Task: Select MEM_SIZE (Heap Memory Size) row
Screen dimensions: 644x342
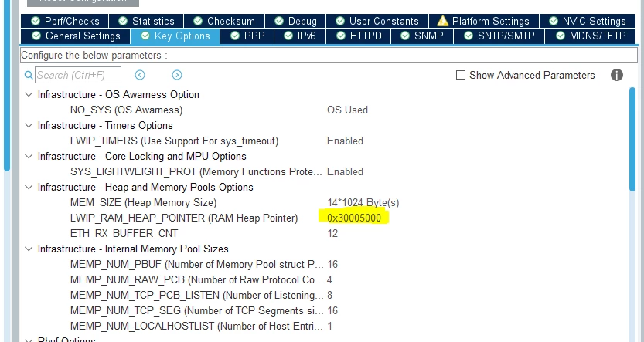Action: point(143,202)
